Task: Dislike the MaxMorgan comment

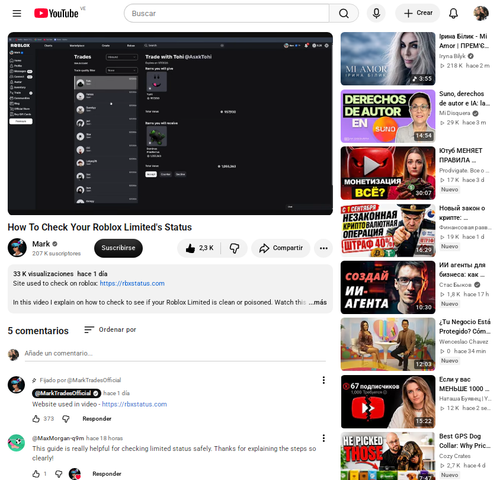Action: point(59,474)
